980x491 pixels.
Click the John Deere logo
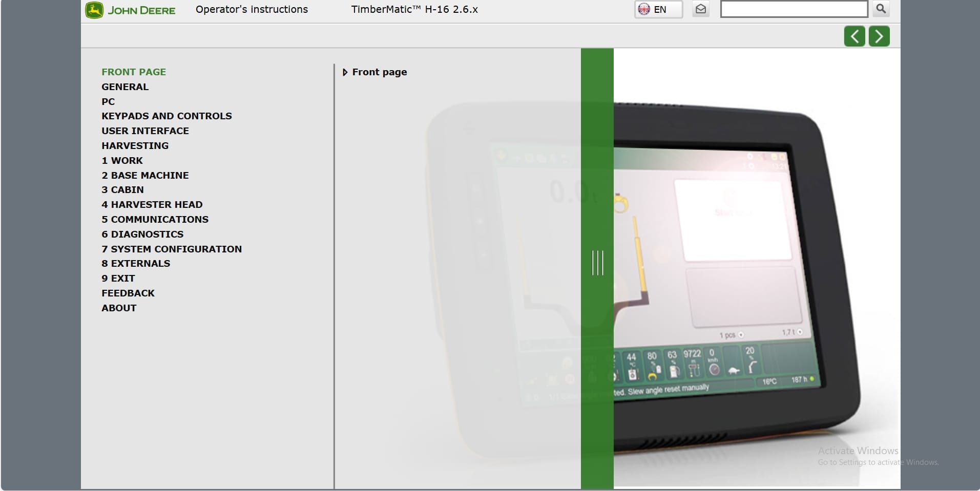pos(131,10)
